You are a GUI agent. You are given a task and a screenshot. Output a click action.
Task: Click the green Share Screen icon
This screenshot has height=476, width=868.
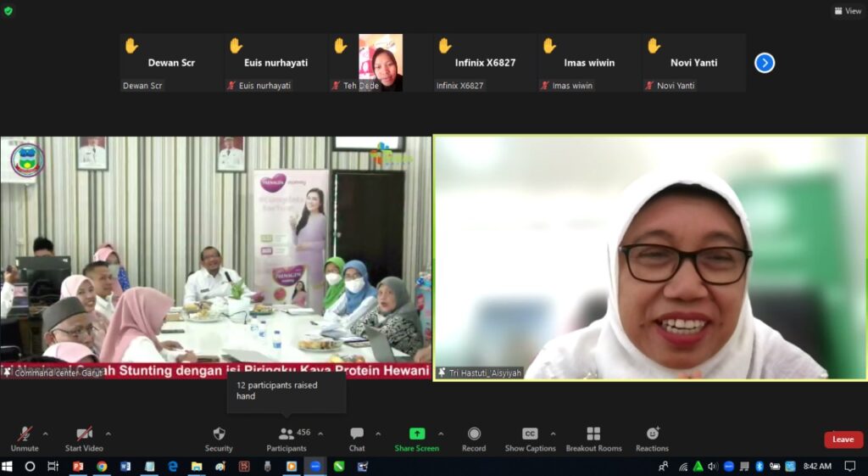[416, 434]
